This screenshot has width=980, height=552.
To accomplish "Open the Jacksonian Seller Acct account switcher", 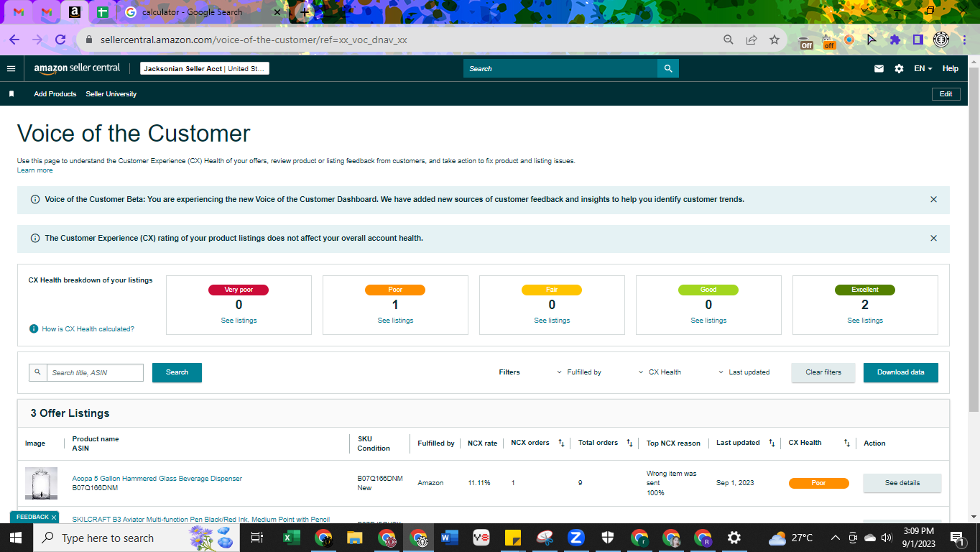I will [x=205, y=69].
